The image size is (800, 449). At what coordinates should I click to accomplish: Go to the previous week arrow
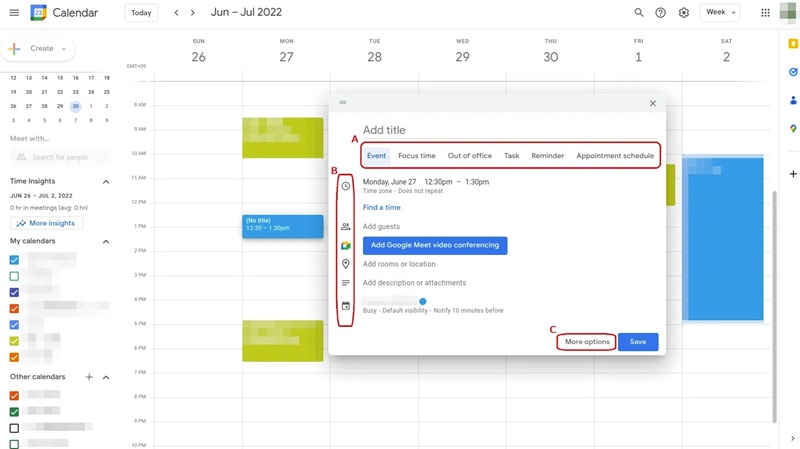pyautogui.click(x=177, y=13)
